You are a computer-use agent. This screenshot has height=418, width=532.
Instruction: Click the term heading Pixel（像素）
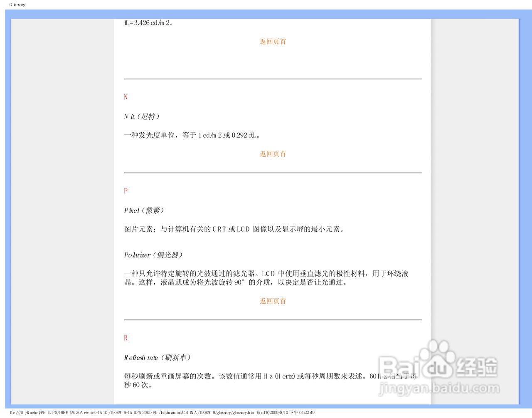[144, 211]
